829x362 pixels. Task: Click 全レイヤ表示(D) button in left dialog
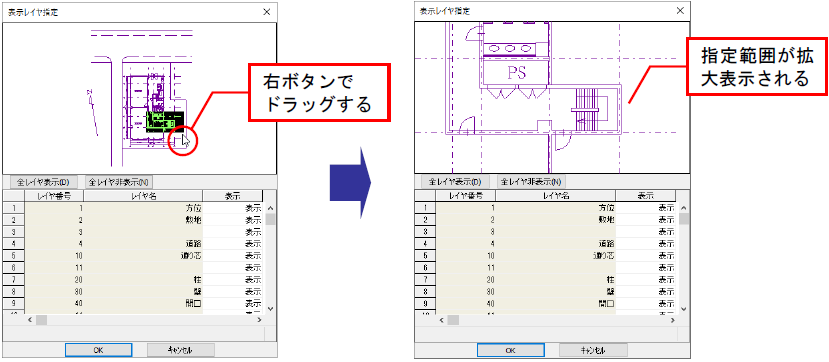(x=43, y=182)
